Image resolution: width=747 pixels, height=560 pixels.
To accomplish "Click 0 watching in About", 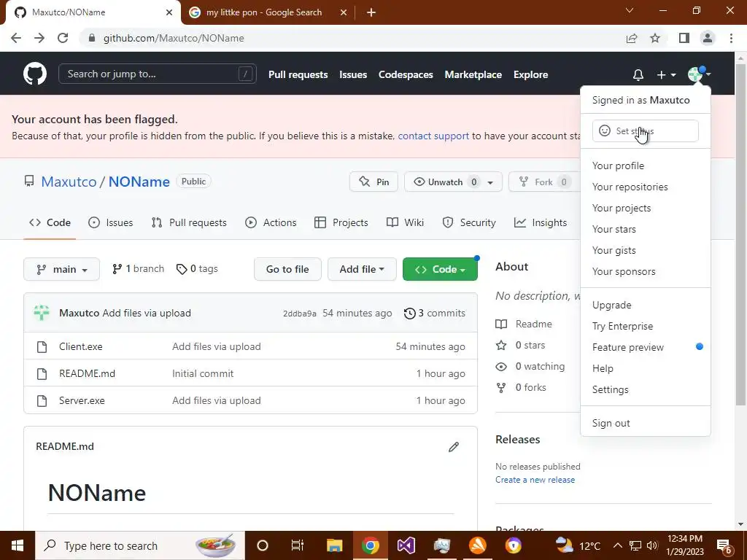I will (530, 366).
